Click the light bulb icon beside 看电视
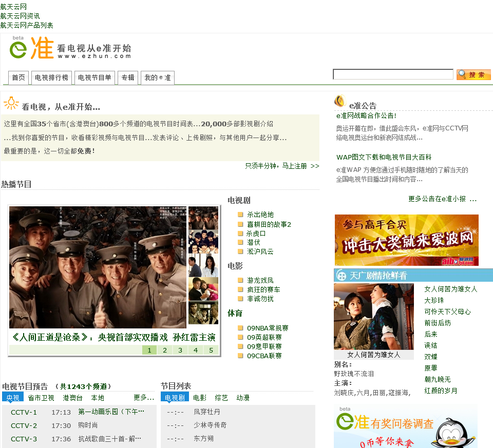 point(11,103)
